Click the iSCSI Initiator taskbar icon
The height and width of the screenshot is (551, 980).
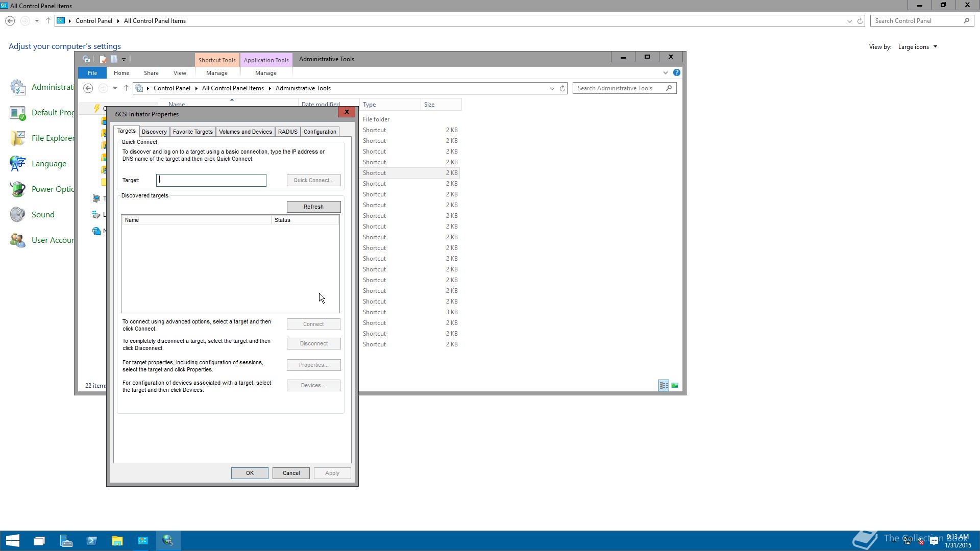point(168,541)
